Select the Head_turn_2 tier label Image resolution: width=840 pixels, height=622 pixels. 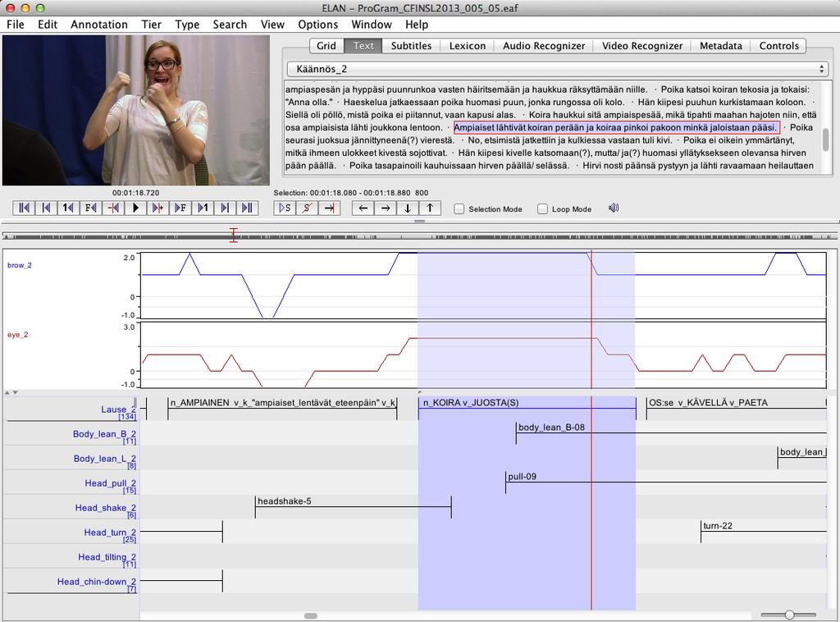pos(110,533)
